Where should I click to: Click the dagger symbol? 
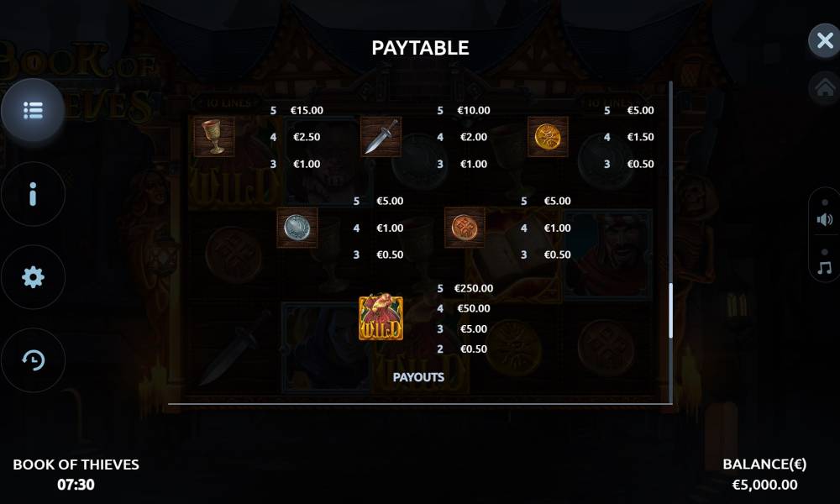[381, 137]
